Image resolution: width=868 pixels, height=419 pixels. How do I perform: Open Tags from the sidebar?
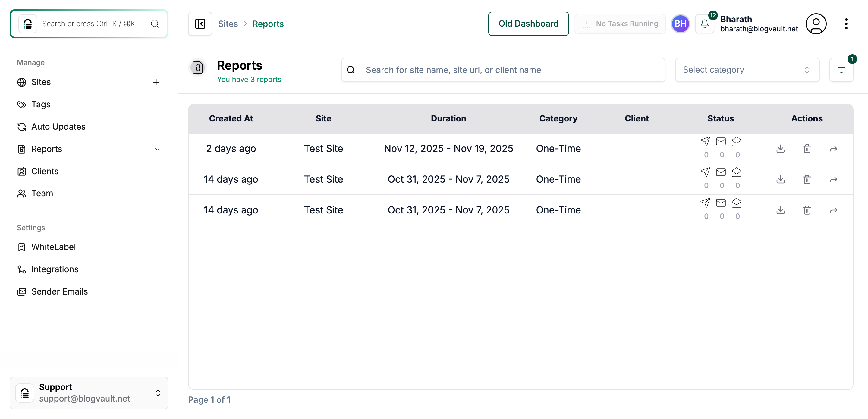[40, 104]
